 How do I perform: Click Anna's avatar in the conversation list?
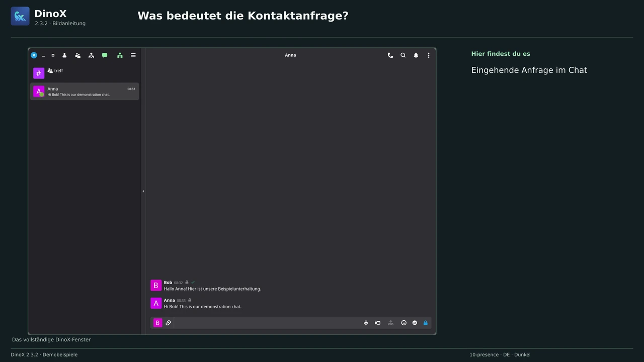(39, 92)
